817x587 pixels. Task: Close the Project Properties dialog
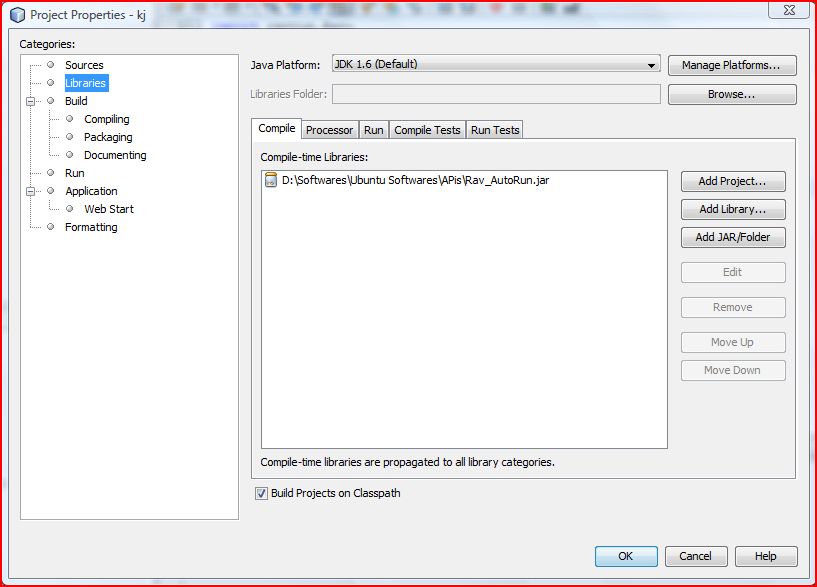point(789,10)
